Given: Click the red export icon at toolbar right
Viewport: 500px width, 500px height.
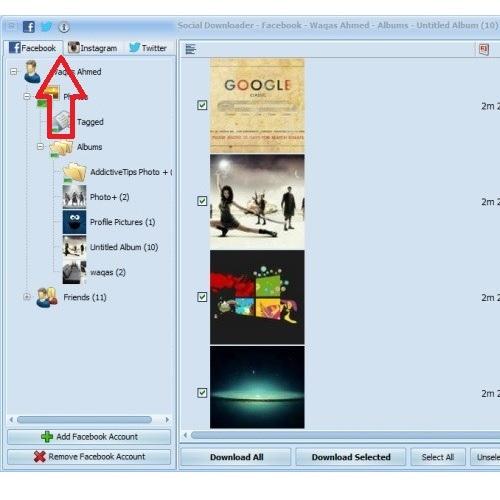Looking at the screenshot, I should [x=484, y=49].
